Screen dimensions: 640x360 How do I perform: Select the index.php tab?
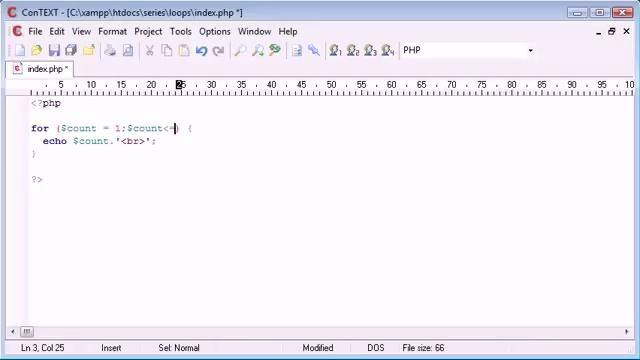point(40,69)
